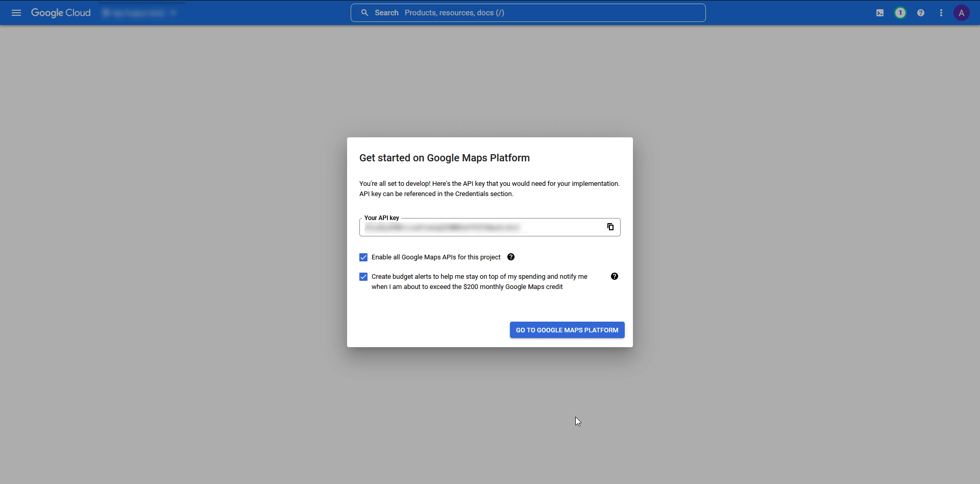Copy the API key using the copy icon
Screen dimensions: 980x484
[x=610, y=227]
